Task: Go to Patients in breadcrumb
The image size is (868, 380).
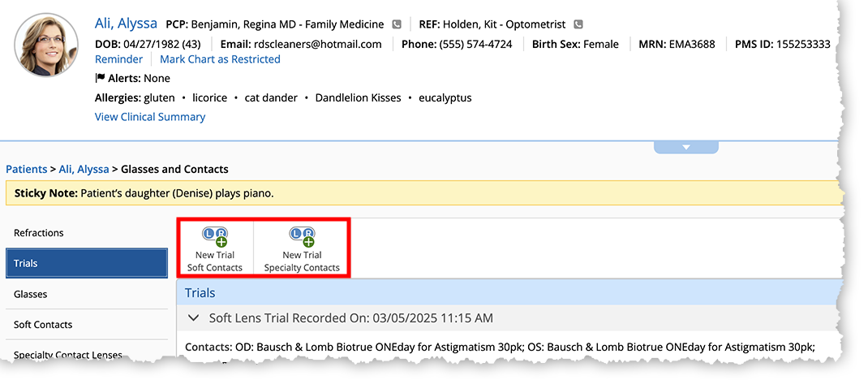Action: 27,169
